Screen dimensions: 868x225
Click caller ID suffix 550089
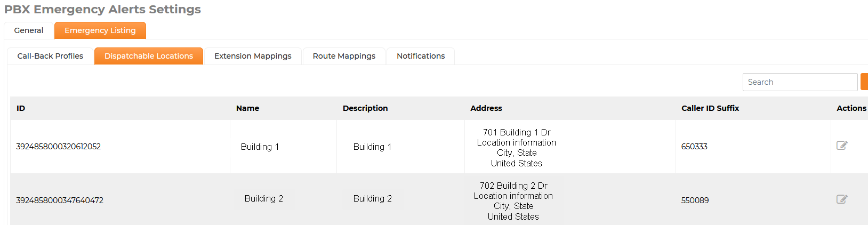[x=695, y=200]
